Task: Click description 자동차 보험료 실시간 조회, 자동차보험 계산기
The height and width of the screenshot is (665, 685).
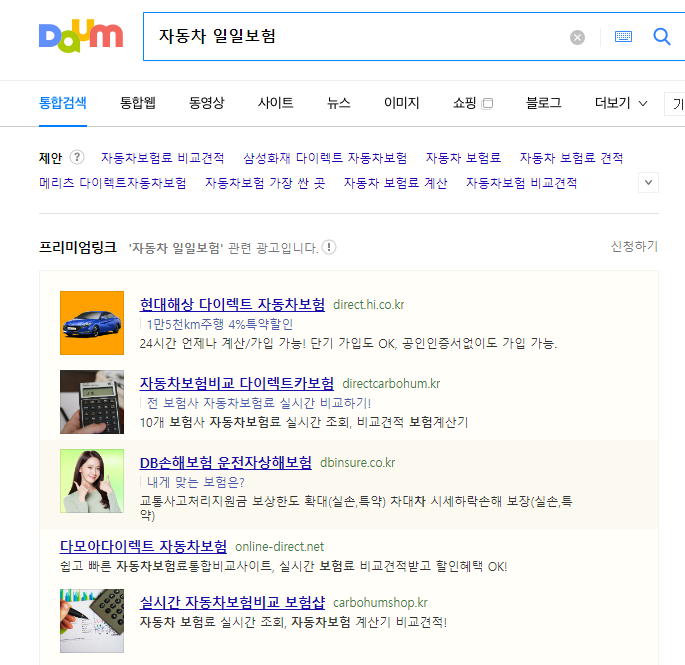Action: tap(293, 622)
